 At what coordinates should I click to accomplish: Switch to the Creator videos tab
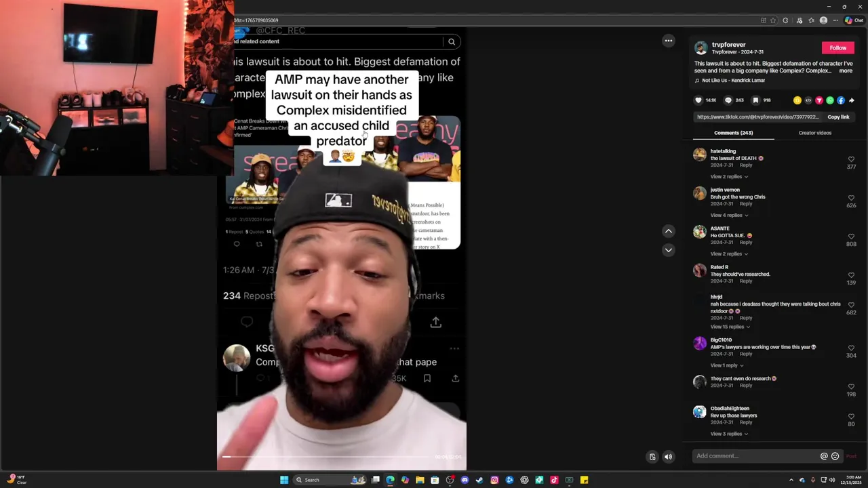click(x=814, y=133)
